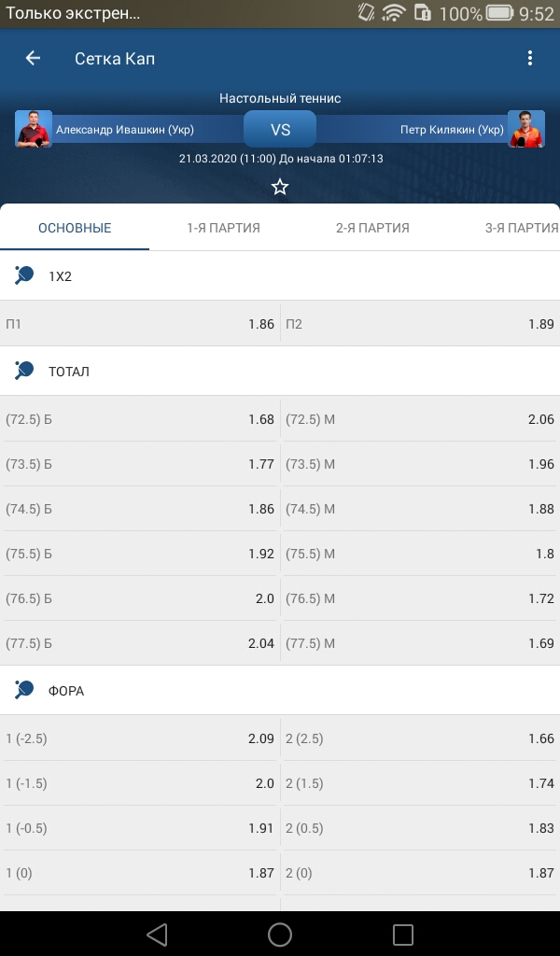
Task: Choose handicap 1 (-2.5) at 2.09
Action: (x=140, y=738)
